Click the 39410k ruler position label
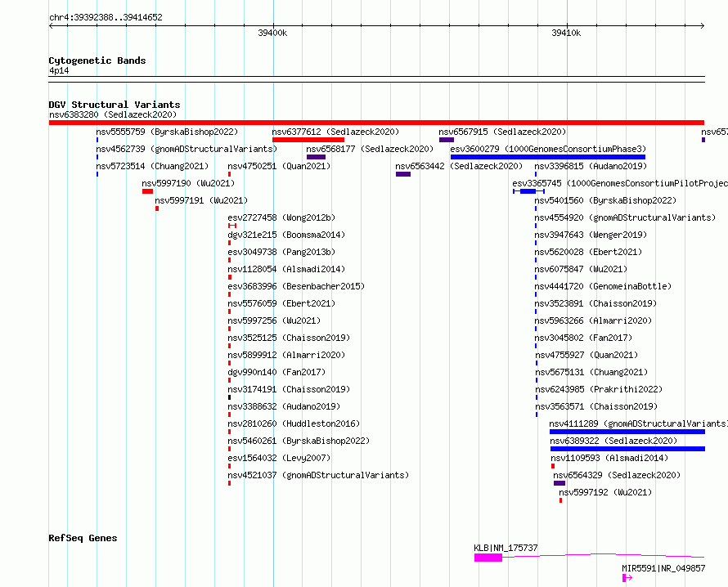The height and width of the screenshot is (587, 728). tap(566, 33)
